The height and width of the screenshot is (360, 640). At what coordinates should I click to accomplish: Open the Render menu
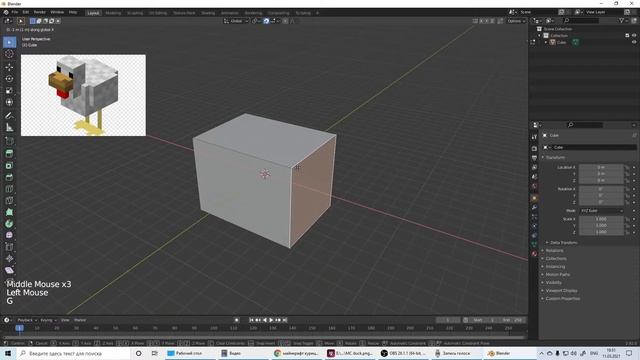click(x=40, y=13)
